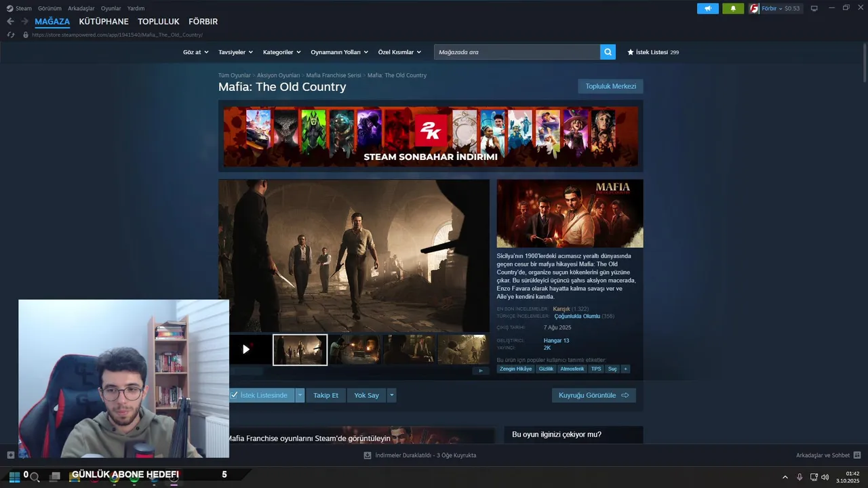Open the Windows Start button
Image resolution: width=868 pixels, height=488 pixels.
tap(14, 476)
